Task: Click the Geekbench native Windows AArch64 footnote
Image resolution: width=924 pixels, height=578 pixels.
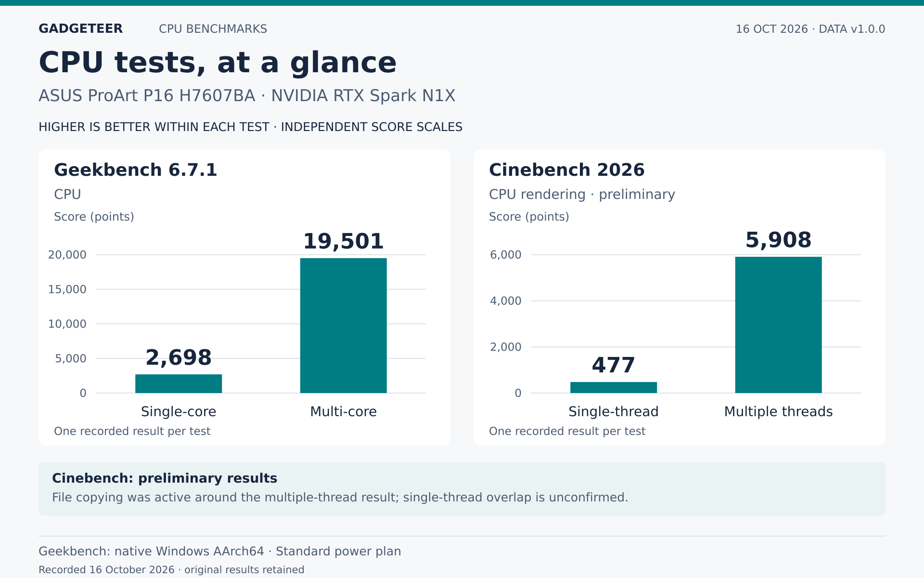Action: 220,552
